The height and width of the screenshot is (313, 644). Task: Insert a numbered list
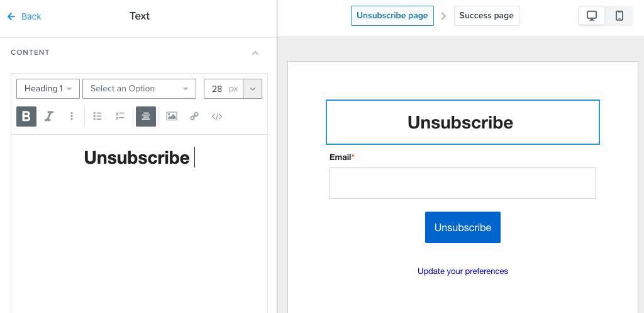coord(120,117)
